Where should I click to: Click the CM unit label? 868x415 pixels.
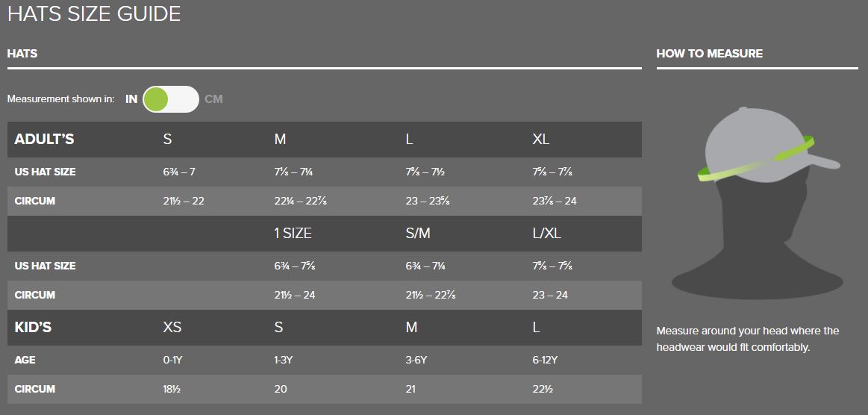click(213, 99)
